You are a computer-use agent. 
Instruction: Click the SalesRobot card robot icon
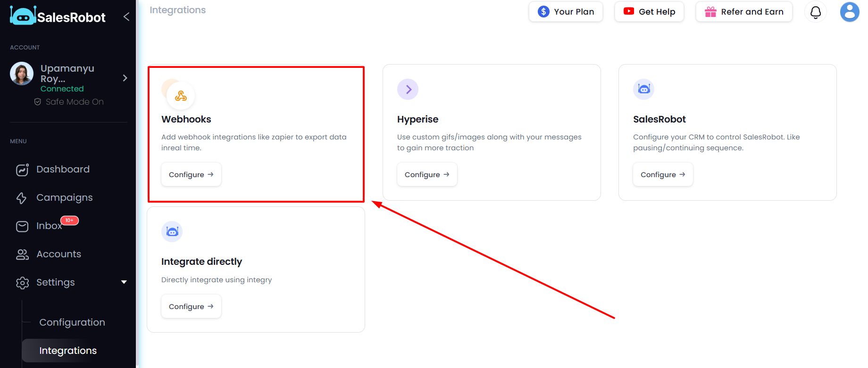[643, 89]
